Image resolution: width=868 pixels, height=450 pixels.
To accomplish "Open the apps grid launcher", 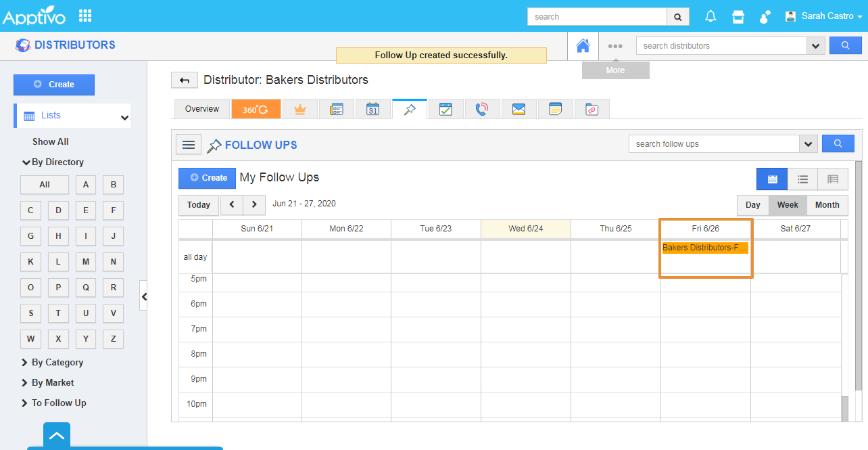I will coord(85,16).
